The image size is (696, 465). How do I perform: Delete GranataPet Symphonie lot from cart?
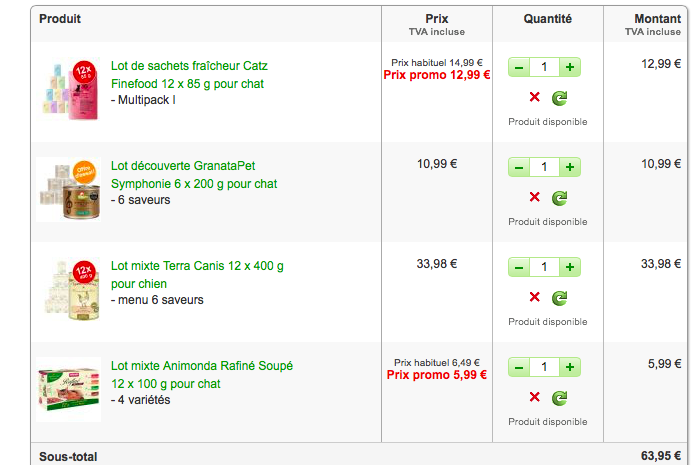[x=534, y=197]
